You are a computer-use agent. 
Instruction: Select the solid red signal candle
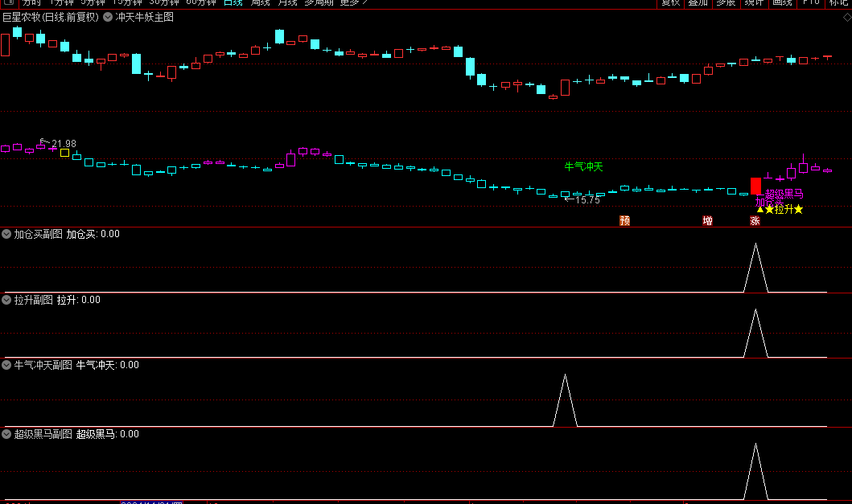pos(755,186)
